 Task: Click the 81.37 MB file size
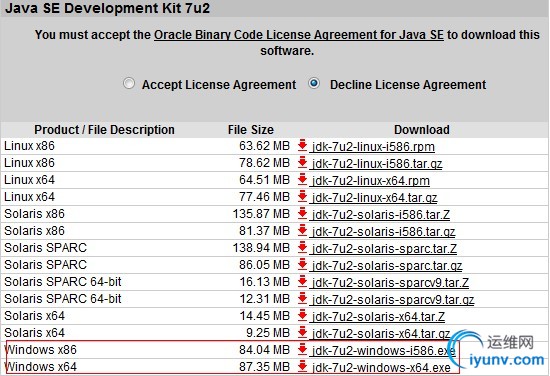(264, 231)
